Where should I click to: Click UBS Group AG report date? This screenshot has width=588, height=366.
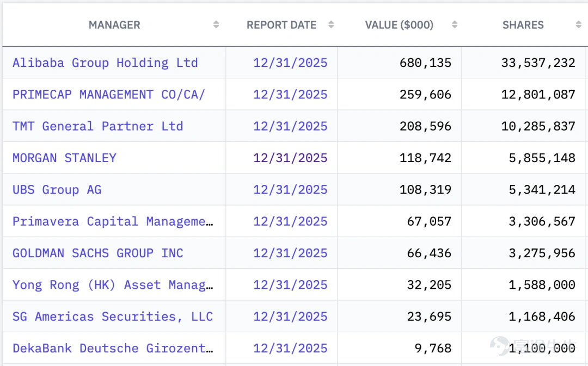point(290,190)
